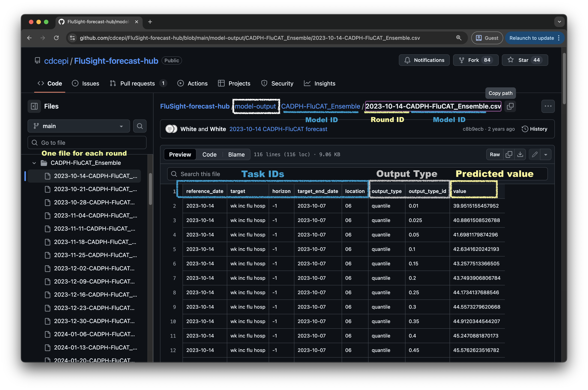The width and height of the screenshot is (588, 390).
Task: Click the file search magnifier button
Action: (140, 126)
